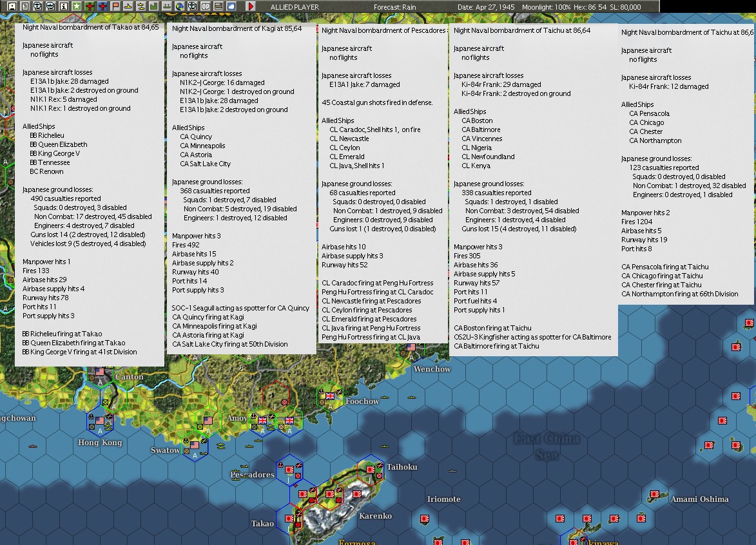The image size is (756, 545).
Task: Click 'BB Queen Elizabeth' in Allied Ships list
Action: pos(59,144)
